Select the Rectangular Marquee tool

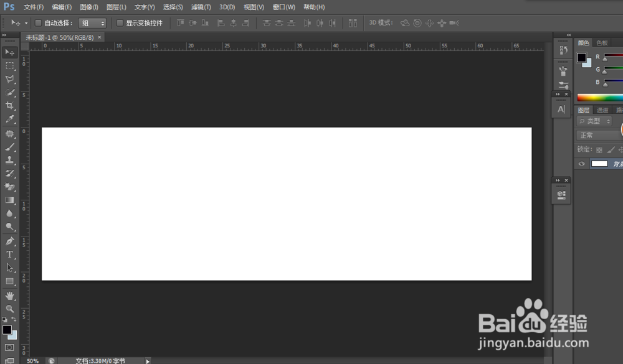click(x=9, y=66)
